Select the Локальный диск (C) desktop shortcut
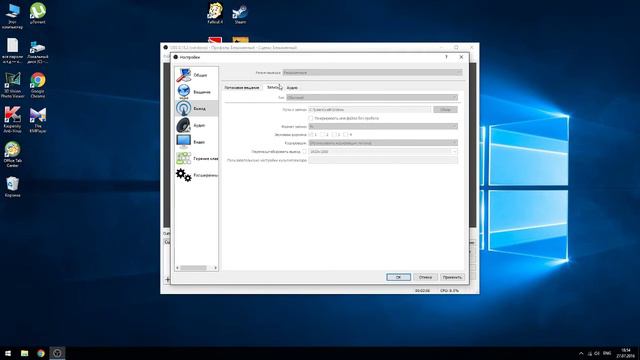The height and width of the screenshot is (360, 640). pos(38,52)
